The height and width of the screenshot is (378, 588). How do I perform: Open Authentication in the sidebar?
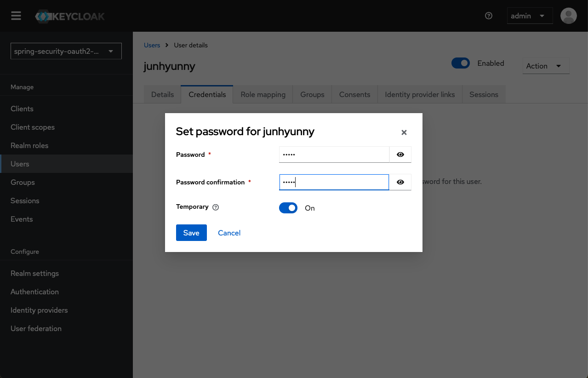click(x=66, y=292)
